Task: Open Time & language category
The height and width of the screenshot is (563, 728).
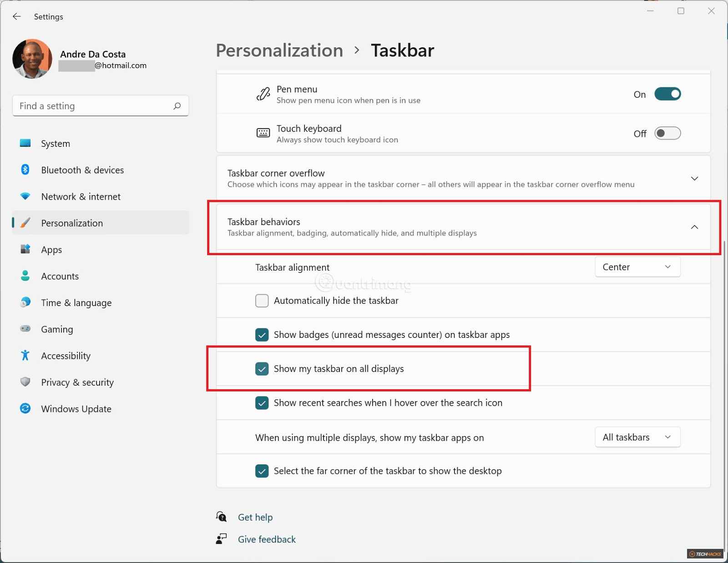Action: (x=101, y=302)
